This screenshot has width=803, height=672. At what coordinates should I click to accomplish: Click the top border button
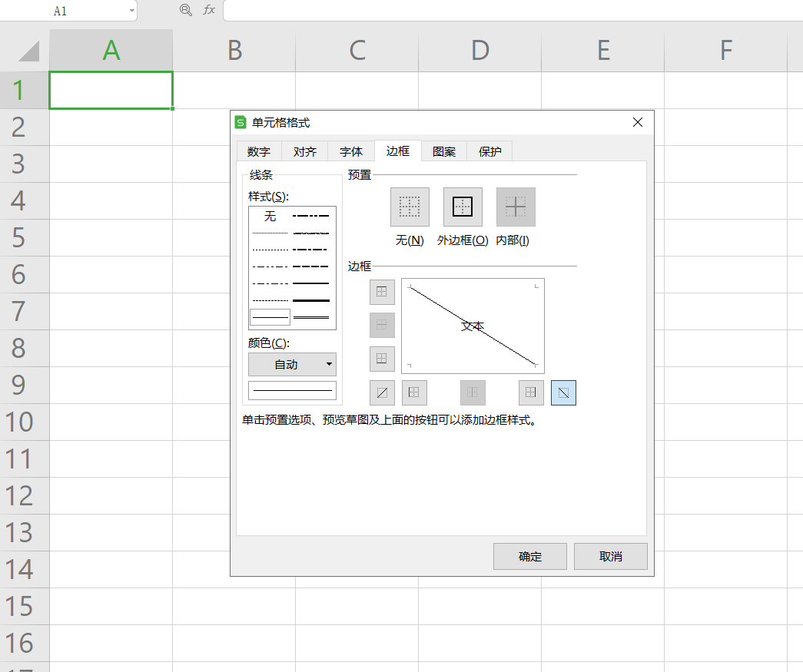pyautogui.click(x=382, y=292)
